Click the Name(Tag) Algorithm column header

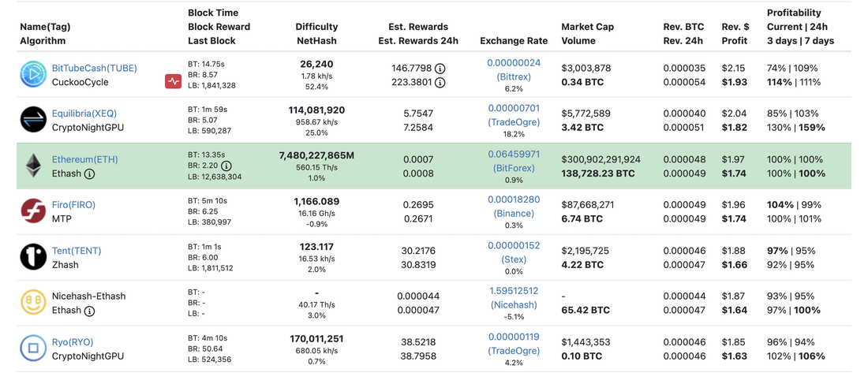point(46,34)
